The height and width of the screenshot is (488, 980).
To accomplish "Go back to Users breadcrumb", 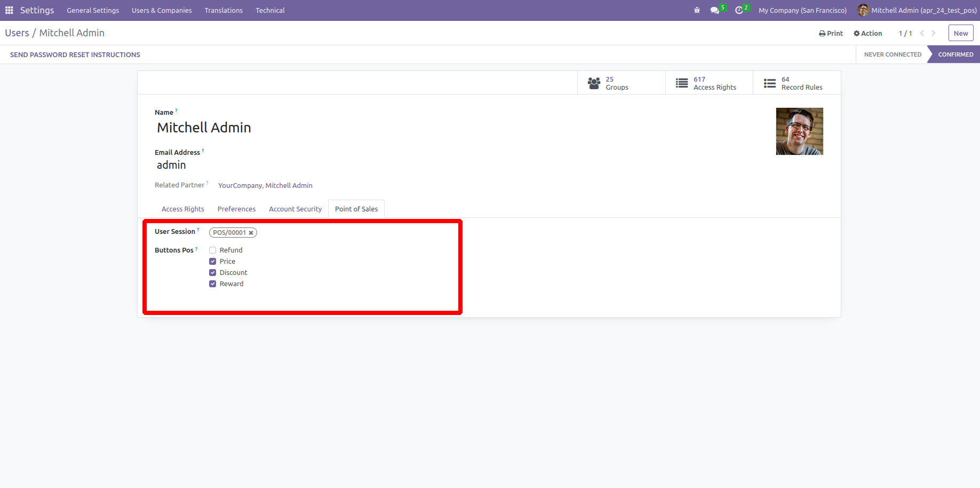I will coord(17,33).
